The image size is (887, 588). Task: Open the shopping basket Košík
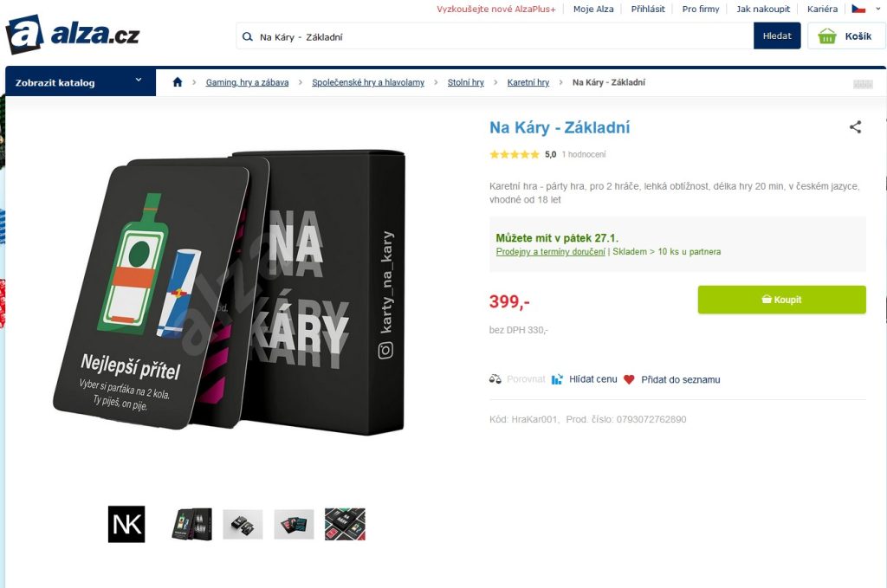[x=846, y=36]
